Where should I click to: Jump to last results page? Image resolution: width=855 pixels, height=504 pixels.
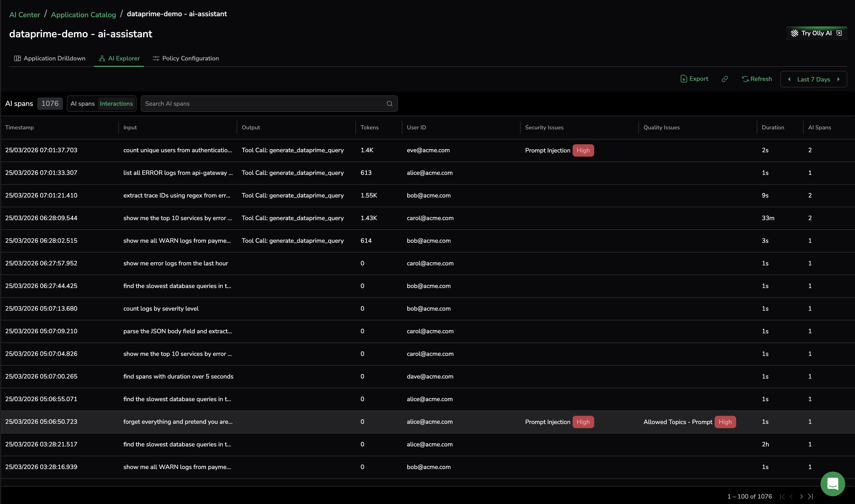[811, 496]
